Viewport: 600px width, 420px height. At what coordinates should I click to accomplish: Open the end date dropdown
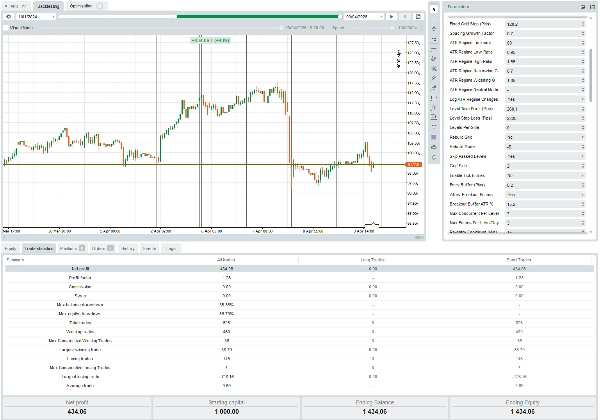(x=364, y=16)
